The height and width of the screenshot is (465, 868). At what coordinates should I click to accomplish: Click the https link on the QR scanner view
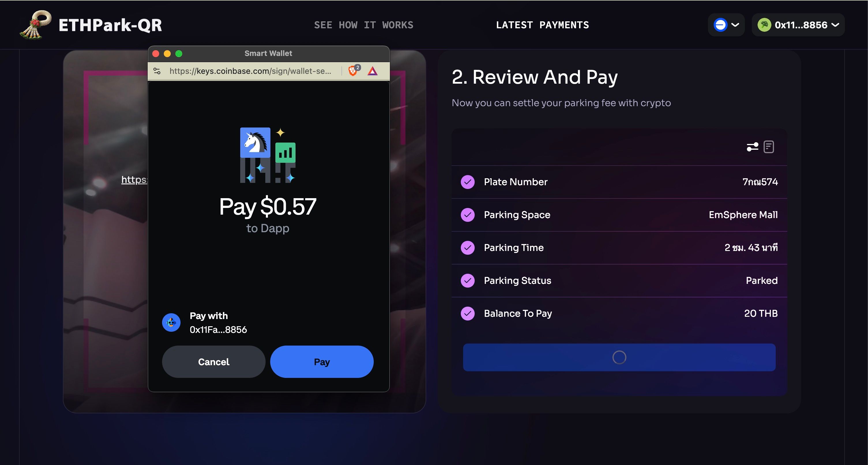coord(134,180)
